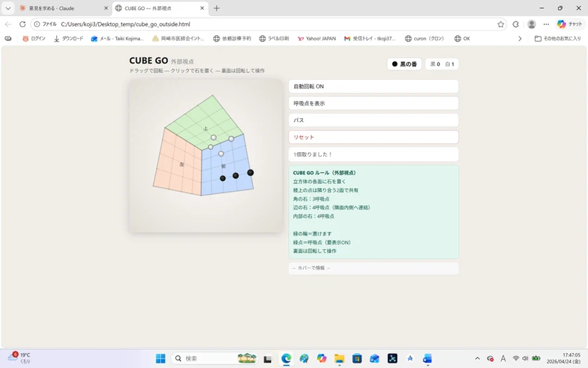Click the leftmost bookmarks bar icon
588x368 pixels.
coord(8,39)
